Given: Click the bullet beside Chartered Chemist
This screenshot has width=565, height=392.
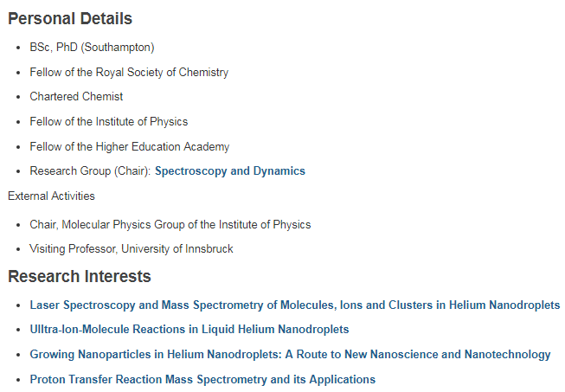Looking at the screenshot, I should click(19, 97).
